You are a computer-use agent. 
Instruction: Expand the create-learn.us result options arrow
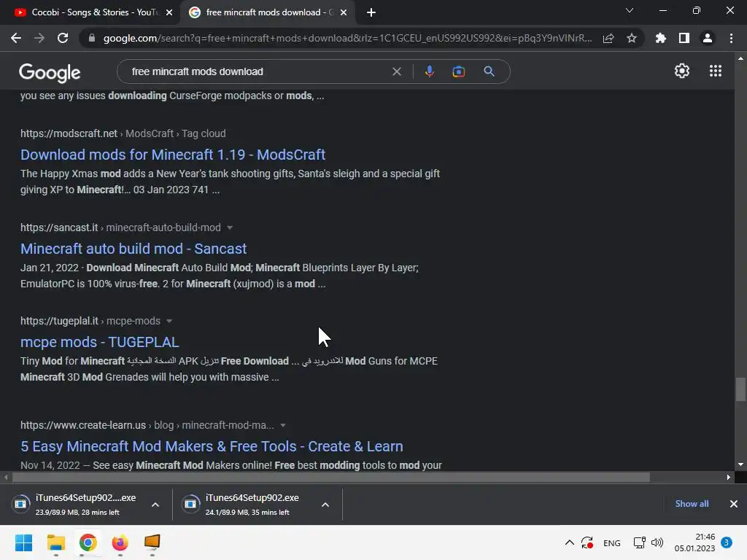point(283,425)
